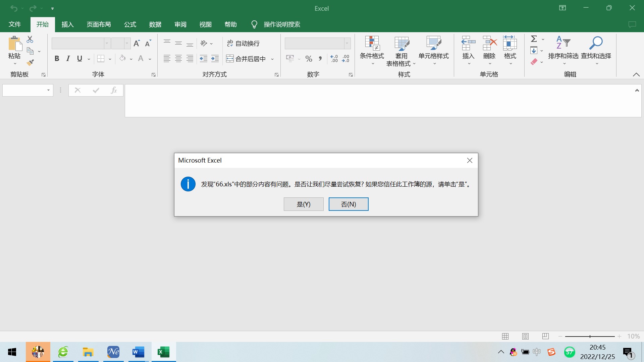Click the Decrease Font Size icon

[x=148, y=43]
